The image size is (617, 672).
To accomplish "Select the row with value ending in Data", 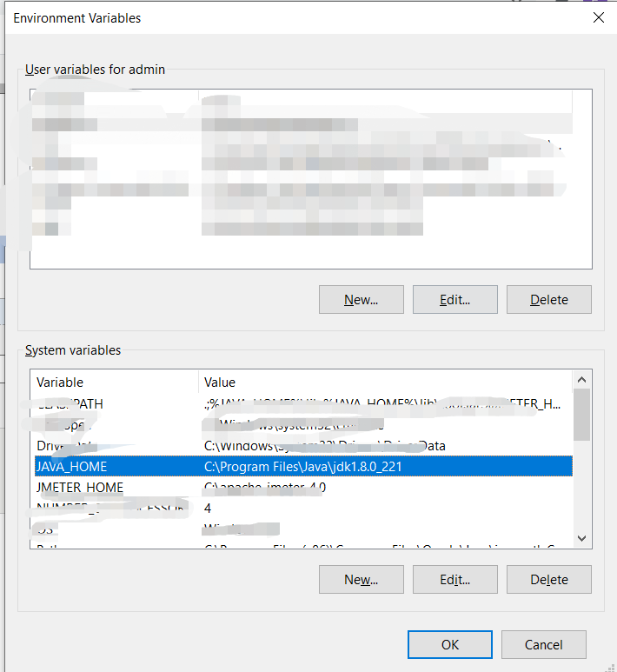I will (303, 446).
